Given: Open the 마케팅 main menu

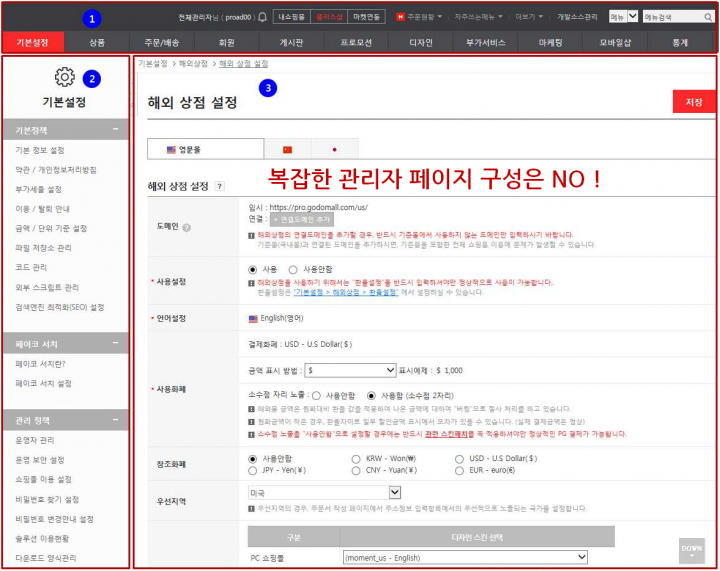Looking at the screenshot, I should pyautogui.click(x=550, y=43).
